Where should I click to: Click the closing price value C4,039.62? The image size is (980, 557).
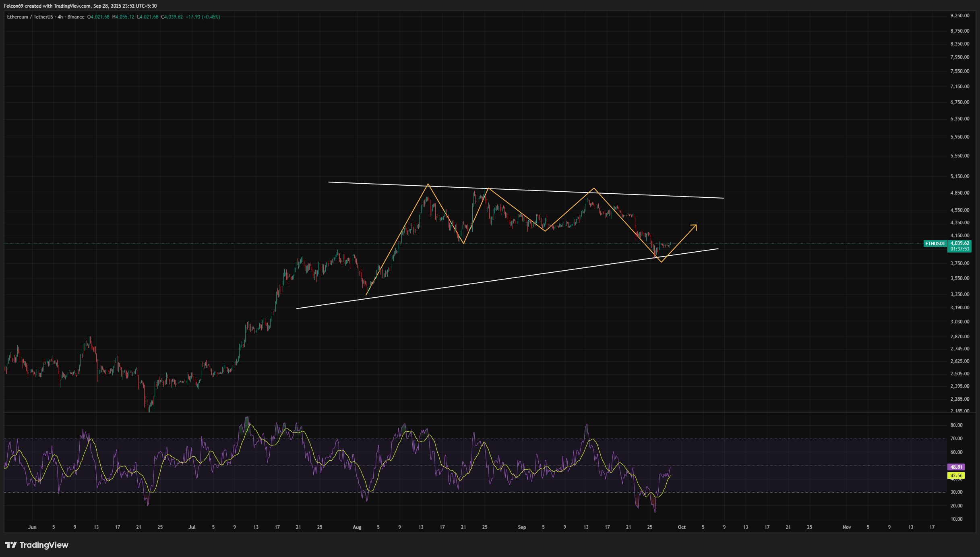(x=172, y=17)
